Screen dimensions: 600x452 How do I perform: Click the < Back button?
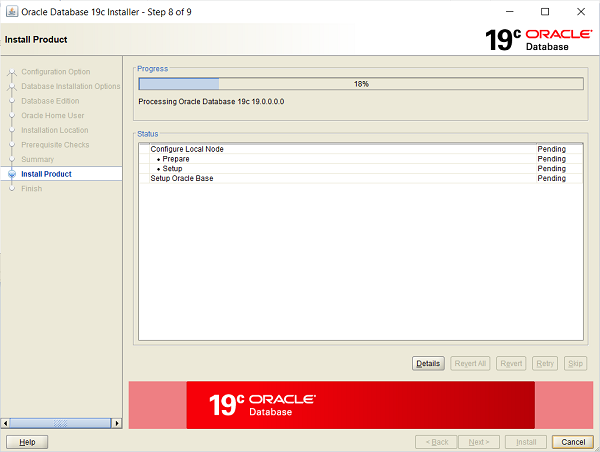(x=436, y=442)
